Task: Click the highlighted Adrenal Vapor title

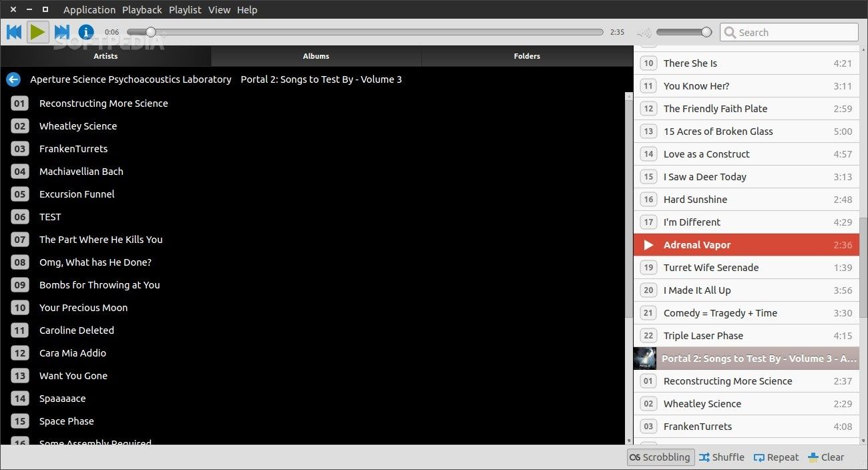Action: [x=697, y=245]
